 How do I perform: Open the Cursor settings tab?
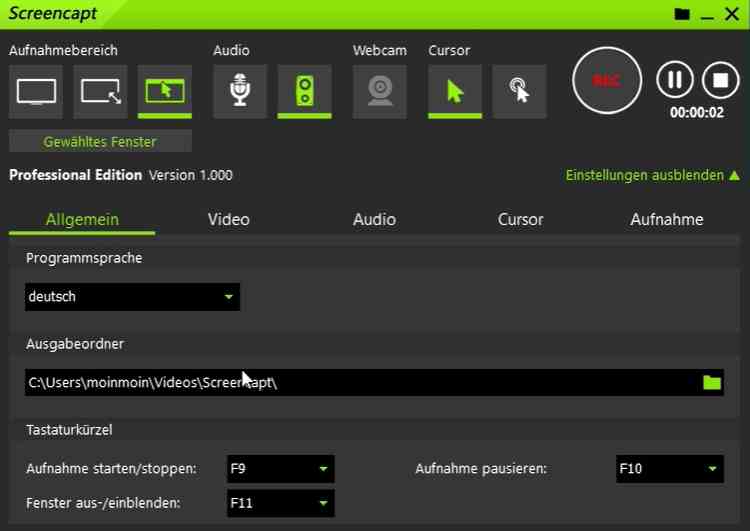point(520,220)
